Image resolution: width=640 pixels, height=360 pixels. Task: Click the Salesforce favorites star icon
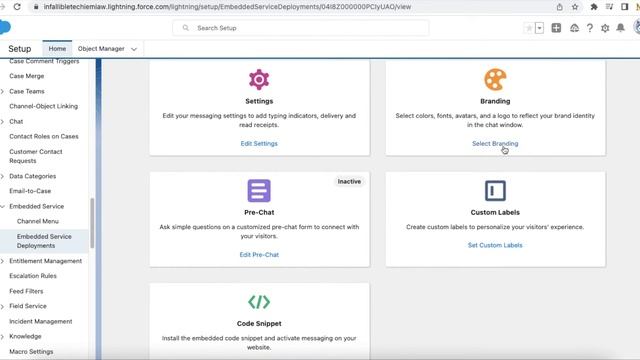point(529,28)
